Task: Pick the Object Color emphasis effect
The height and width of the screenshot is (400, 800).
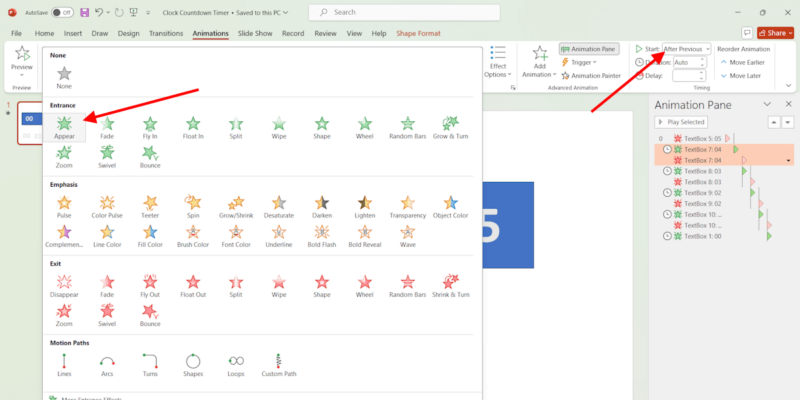Action: tap(451, 207)
